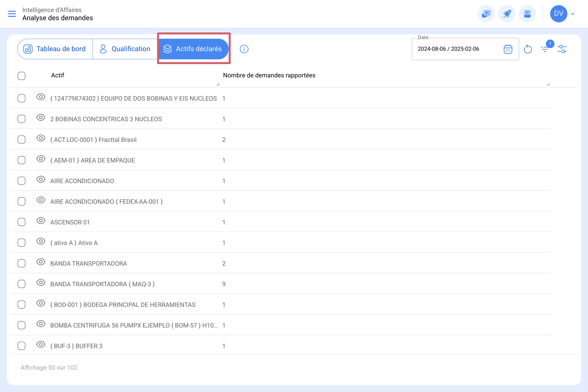This screenshot has height=392, width=588.
Task: Click the Analyse des demandes page title
Action: [58, 18]
